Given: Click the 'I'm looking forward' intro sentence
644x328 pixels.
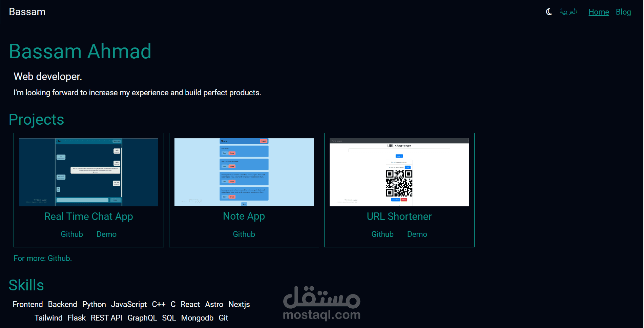Looking at the screenshot, I should coord(137,93).
